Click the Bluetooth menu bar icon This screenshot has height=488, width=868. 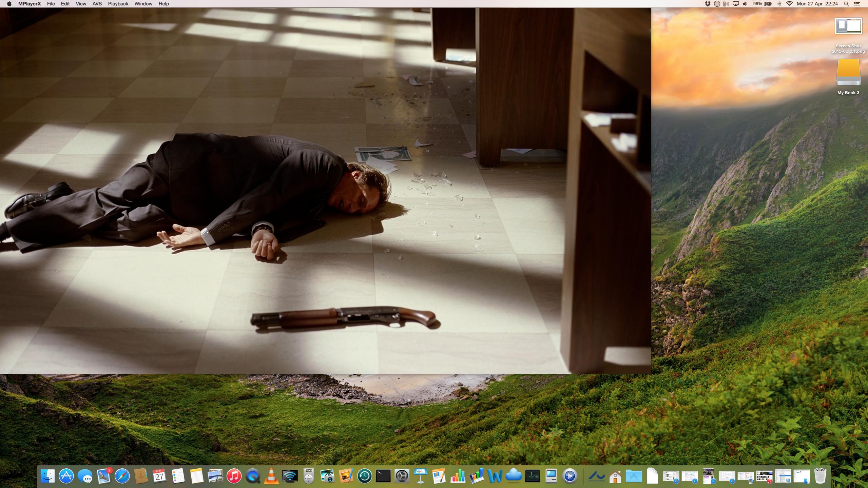coord(779,4)
